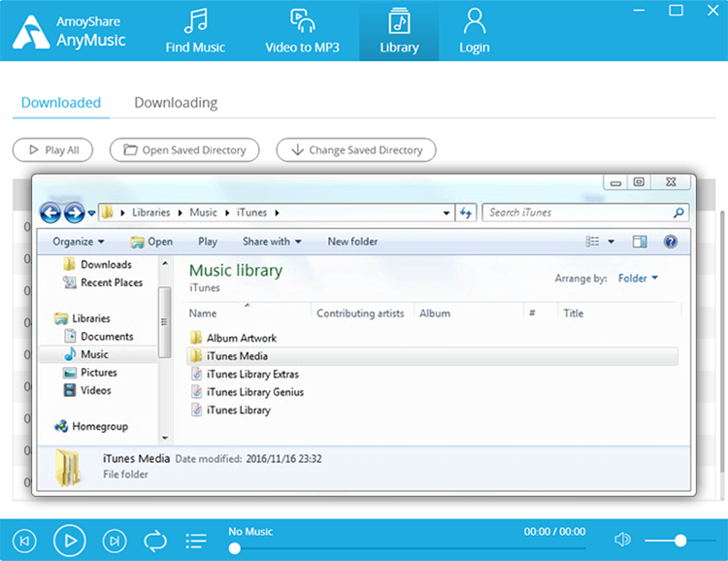Click the AmoyShare AnyMusic logo
This screenshot has height=561, width=728.
point(69,32)
